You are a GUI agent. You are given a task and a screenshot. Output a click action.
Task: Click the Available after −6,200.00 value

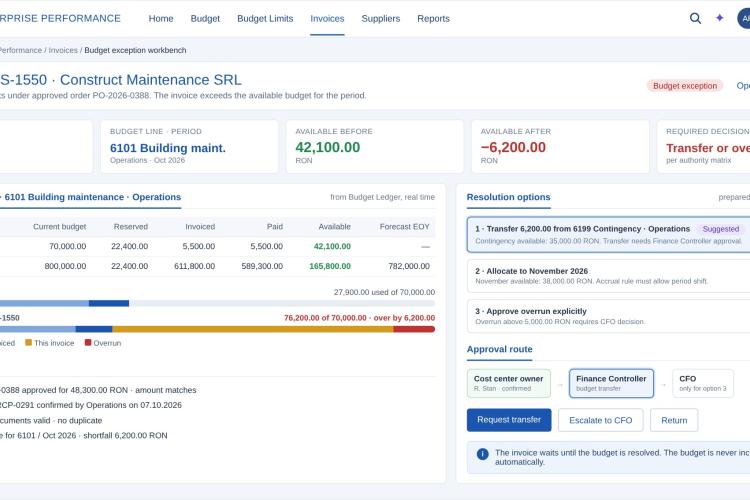[x=513, y=147]
